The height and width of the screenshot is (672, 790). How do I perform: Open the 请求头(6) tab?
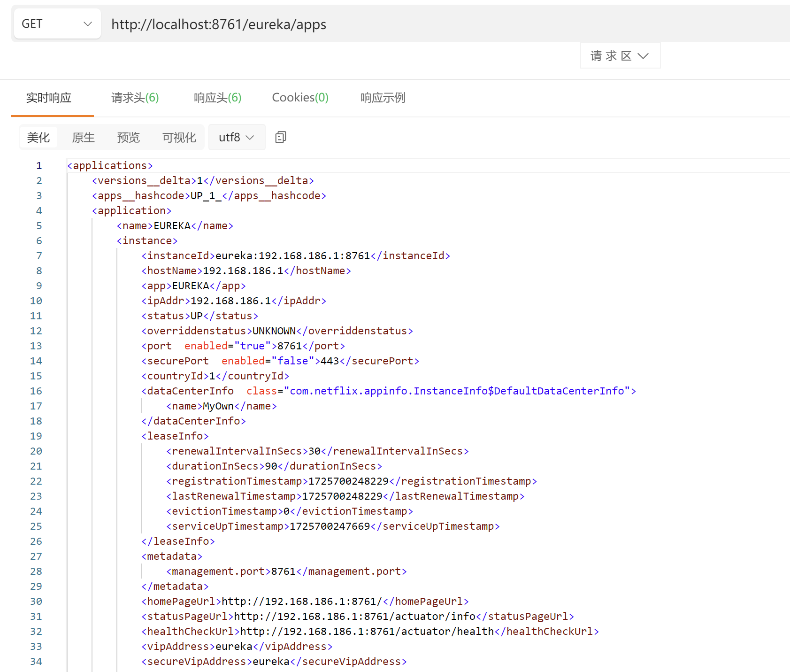click(x=135, y=98)
